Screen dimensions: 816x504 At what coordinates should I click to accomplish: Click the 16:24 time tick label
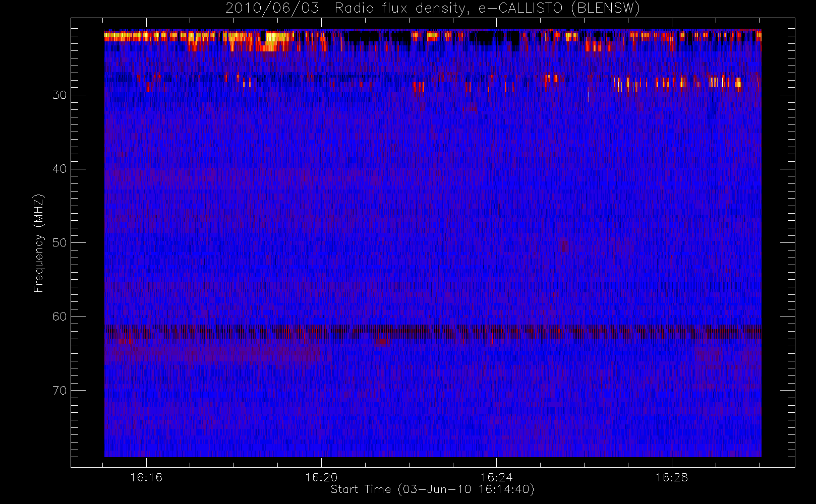[x=496, y=477]
